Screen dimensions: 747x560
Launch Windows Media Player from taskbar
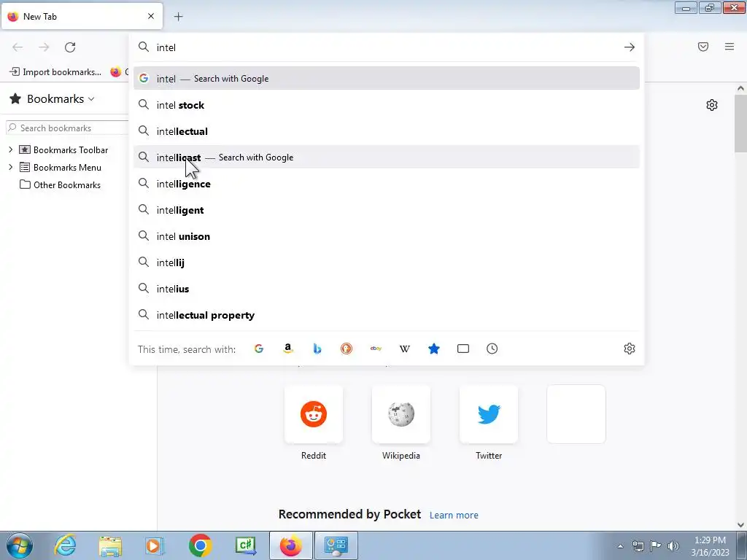point(155,545)
